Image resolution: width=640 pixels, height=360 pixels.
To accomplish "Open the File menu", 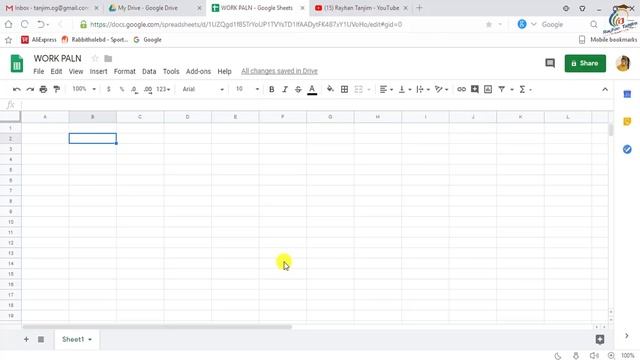I will click(x=39, y=71).
